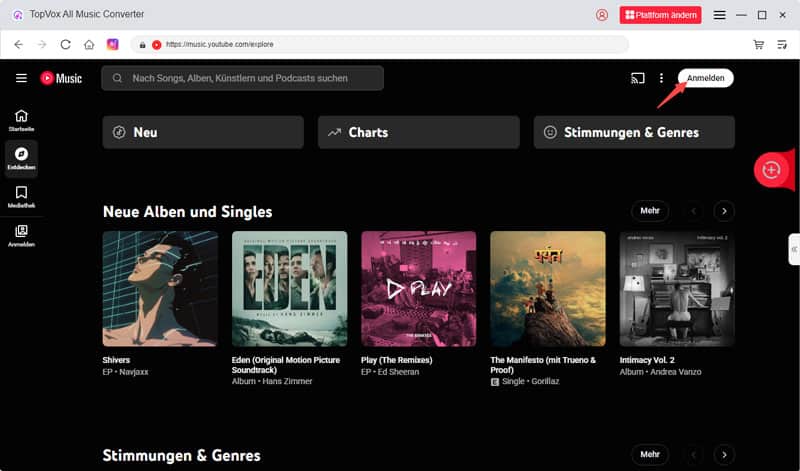Click the YouTube Music logo
Screen dimensions: 800x471
[61, 78]
